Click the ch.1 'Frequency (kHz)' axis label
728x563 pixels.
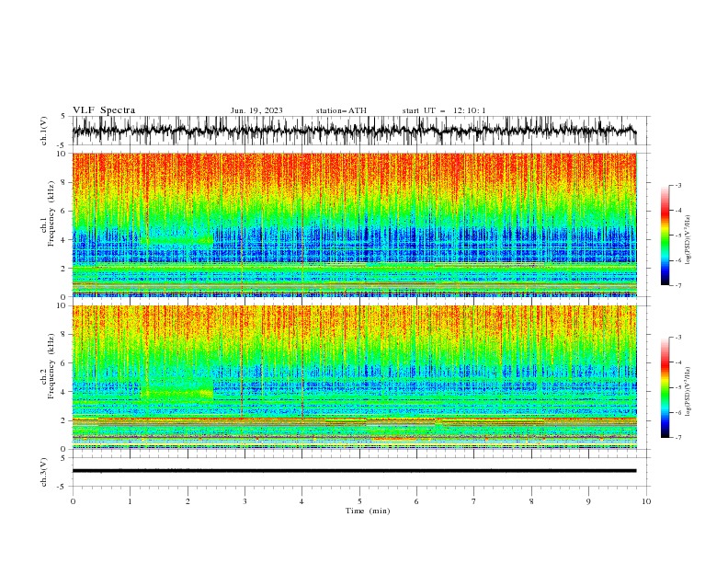(51, 214)
